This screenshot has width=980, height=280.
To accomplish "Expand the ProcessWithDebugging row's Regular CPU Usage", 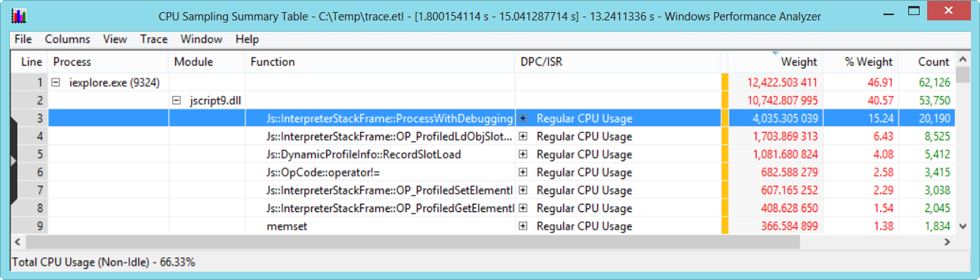I will [522, 118].
